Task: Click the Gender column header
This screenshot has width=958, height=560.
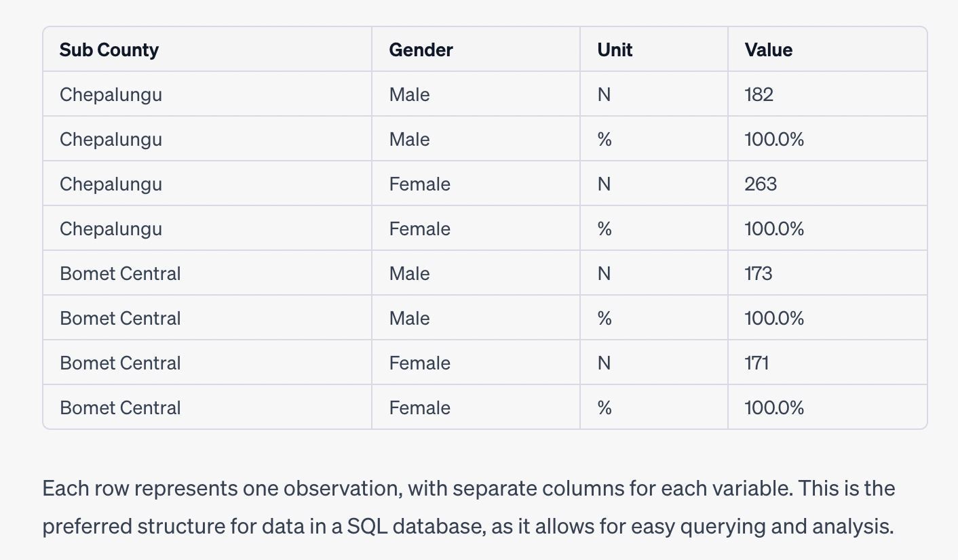Action: click(421, 49)
